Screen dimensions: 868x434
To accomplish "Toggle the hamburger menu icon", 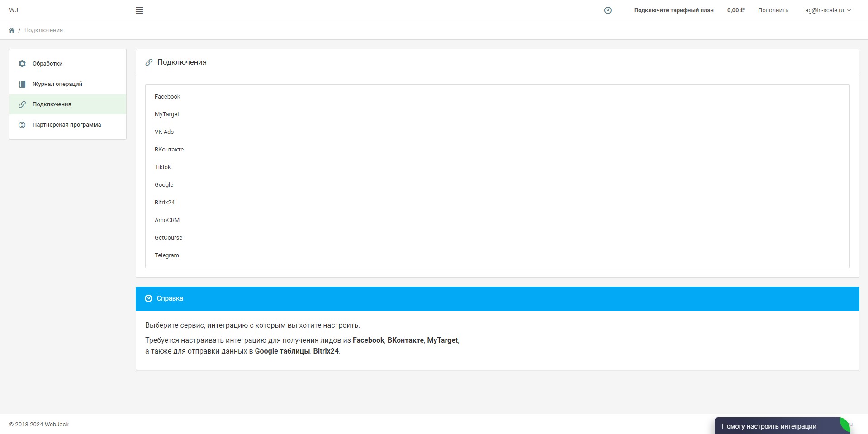I will point(139,10).
